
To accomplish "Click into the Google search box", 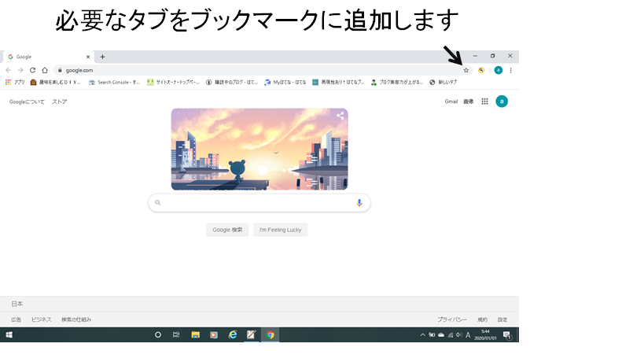I will coord(259,202).
